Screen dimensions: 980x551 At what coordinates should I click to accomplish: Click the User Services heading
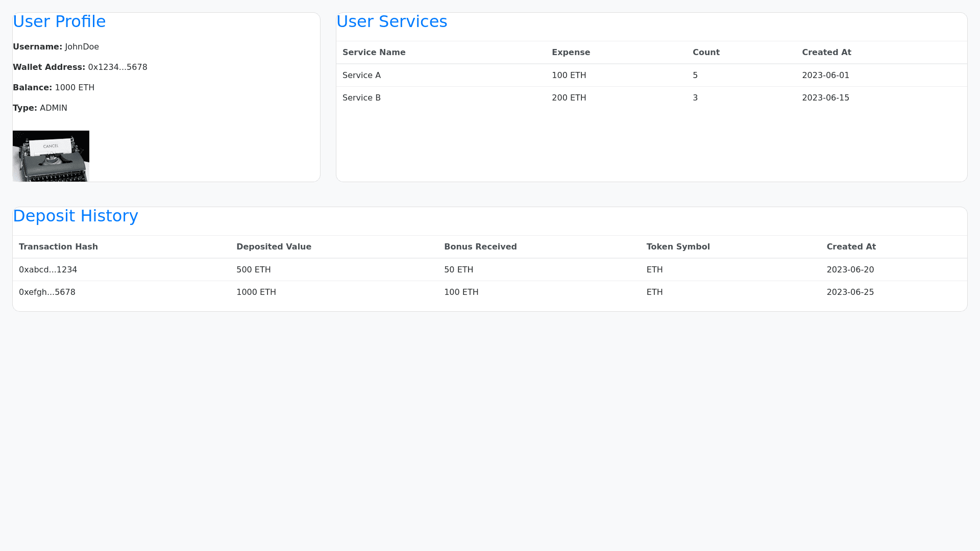(x=391, y=21)
